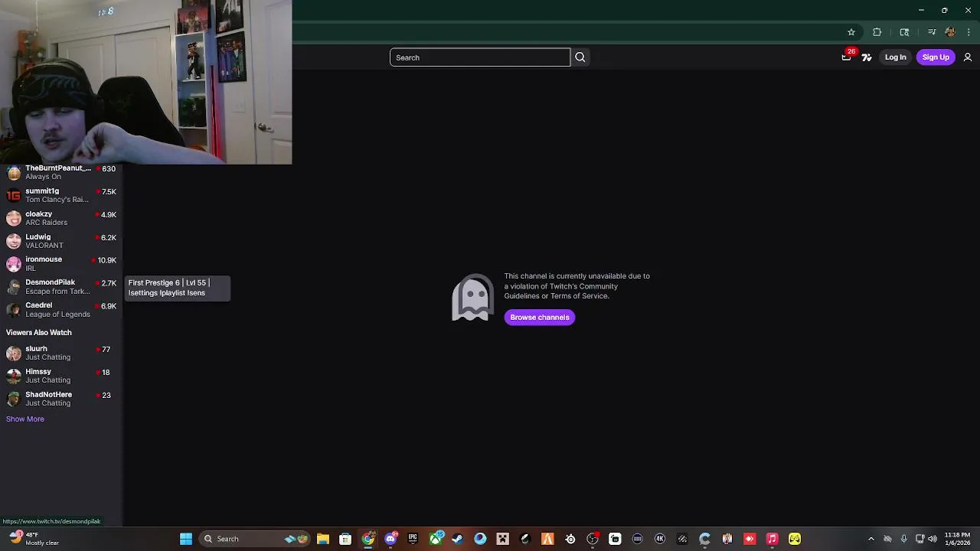Open the user account menu icon

tap(968, 57)
